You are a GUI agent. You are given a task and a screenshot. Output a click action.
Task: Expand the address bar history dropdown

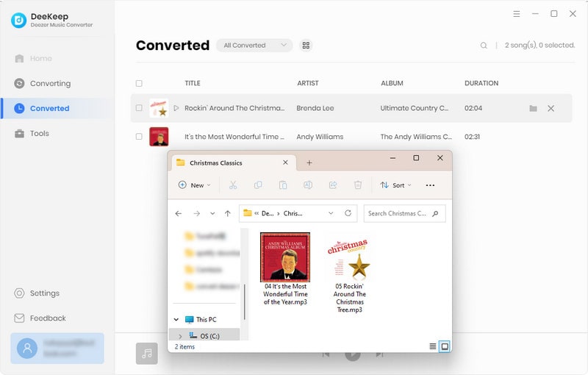(x=331, y=213)
